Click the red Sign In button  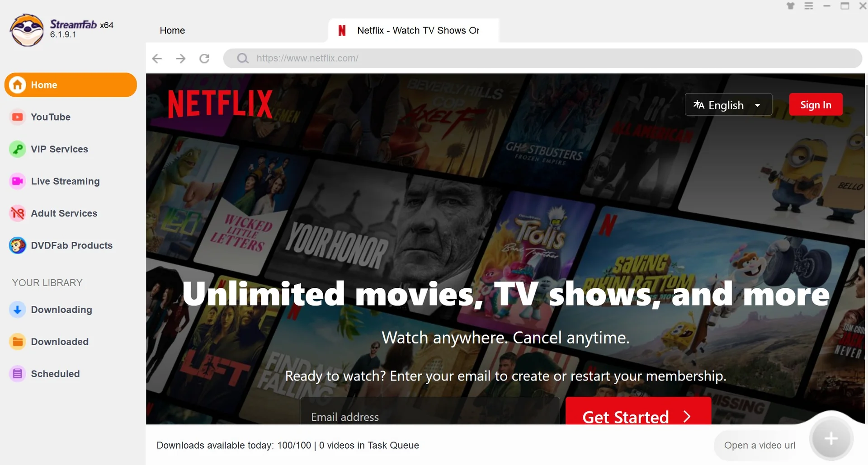[x=816, y=105]
